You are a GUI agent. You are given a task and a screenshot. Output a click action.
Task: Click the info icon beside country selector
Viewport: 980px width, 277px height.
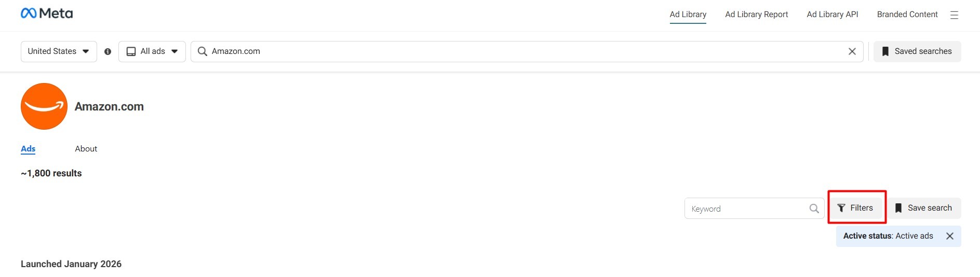[108, 52]
